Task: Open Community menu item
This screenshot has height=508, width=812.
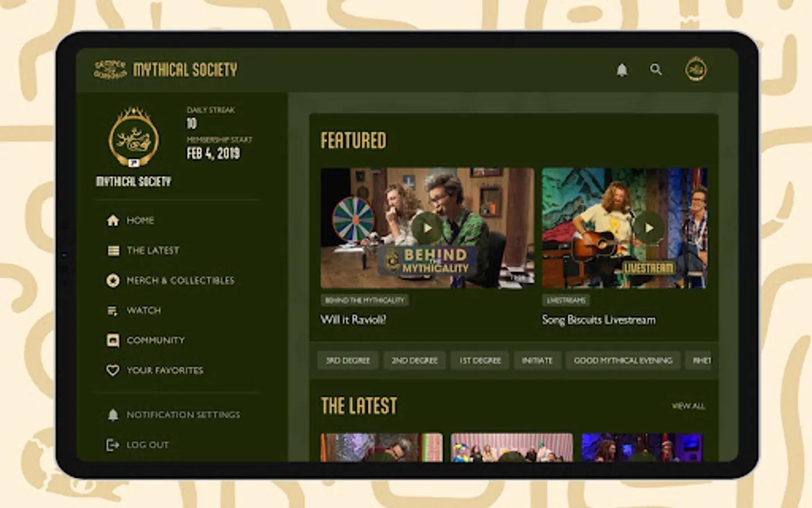Action: [156, 340]
